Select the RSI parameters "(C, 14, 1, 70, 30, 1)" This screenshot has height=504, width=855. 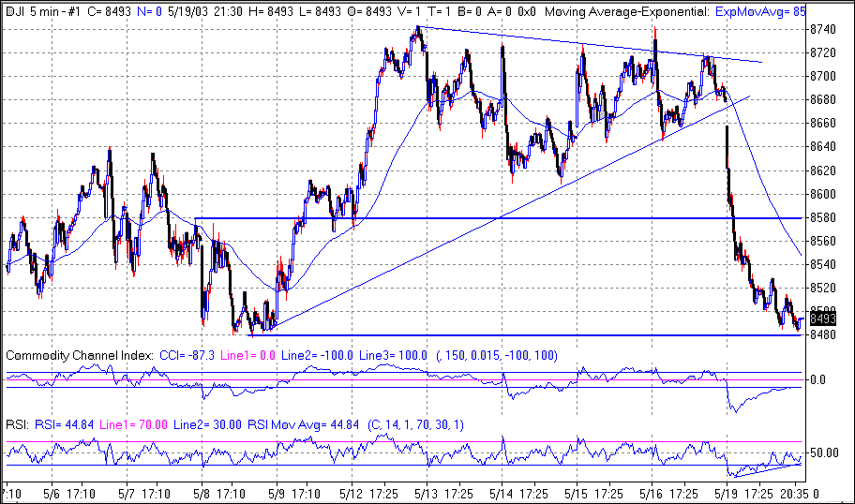416,424
